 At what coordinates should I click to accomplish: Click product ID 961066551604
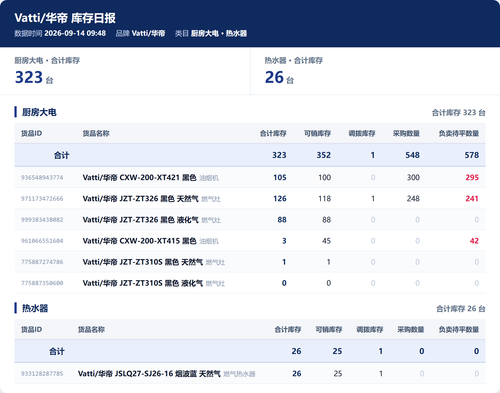point(42,241)
